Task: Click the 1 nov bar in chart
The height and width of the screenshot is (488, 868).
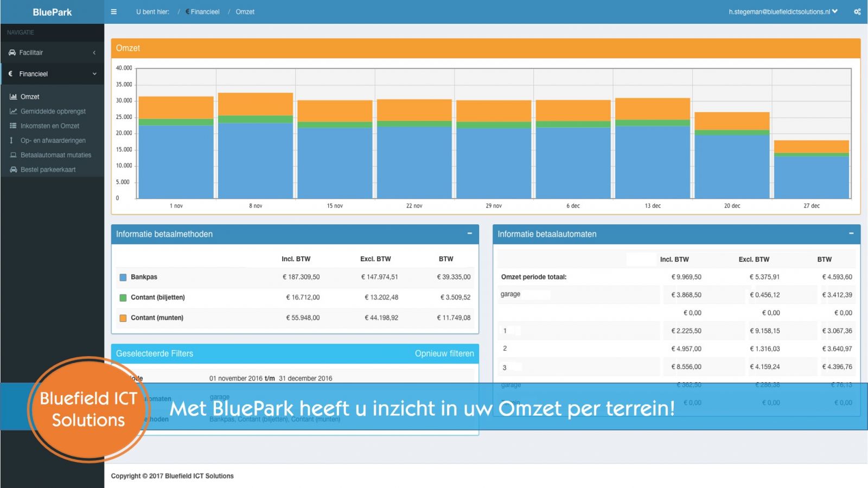Action: [x=176, y=147]
